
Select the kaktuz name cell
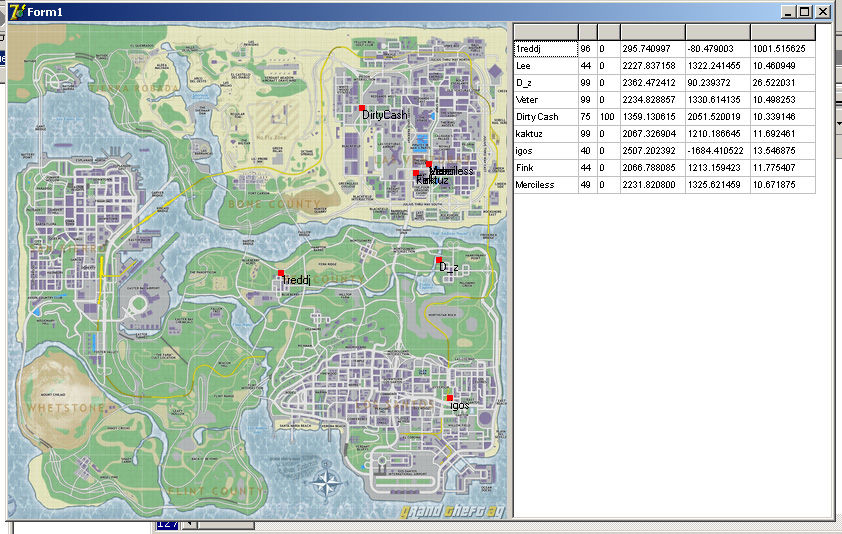tap(545, 134)
